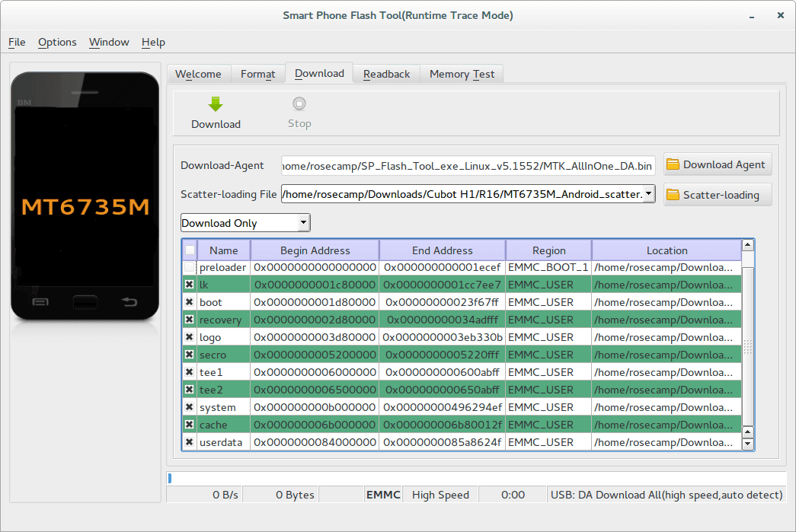Uncheck the userdata partition checkbox
Viewport: 796px width, 532px height.
tap(190, 442)
